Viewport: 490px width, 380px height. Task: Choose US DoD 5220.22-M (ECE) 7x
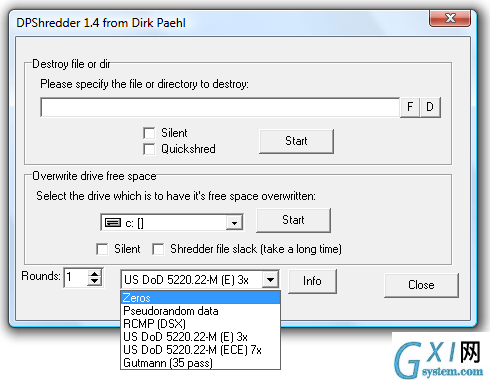click(x=200, y=350)
